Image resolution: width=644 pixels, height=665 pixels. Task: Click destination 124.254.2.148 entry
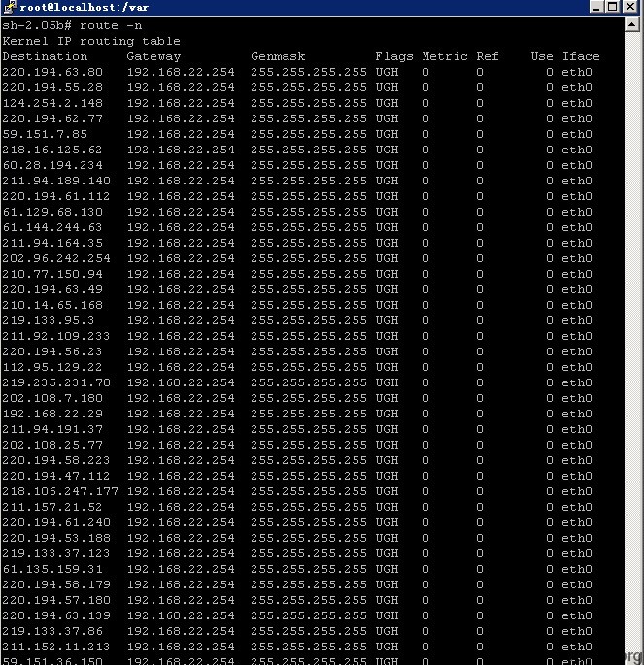52,103
